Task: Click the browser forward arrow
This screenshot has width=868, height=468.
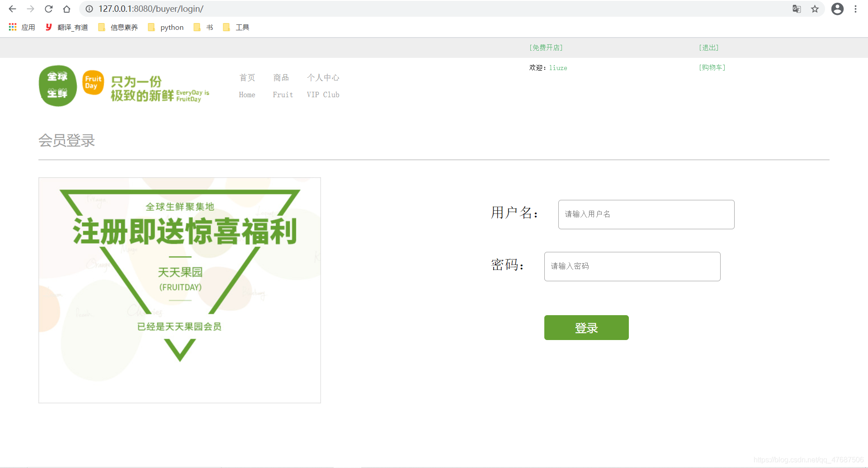Action: (x=30, y=9)
